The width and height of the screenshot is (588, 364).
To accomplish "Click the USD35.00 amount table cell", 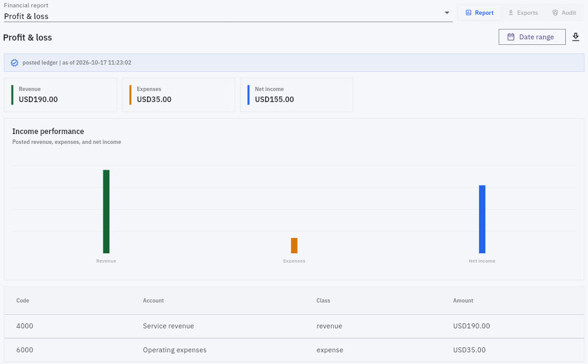I will (x=469, y=350).
